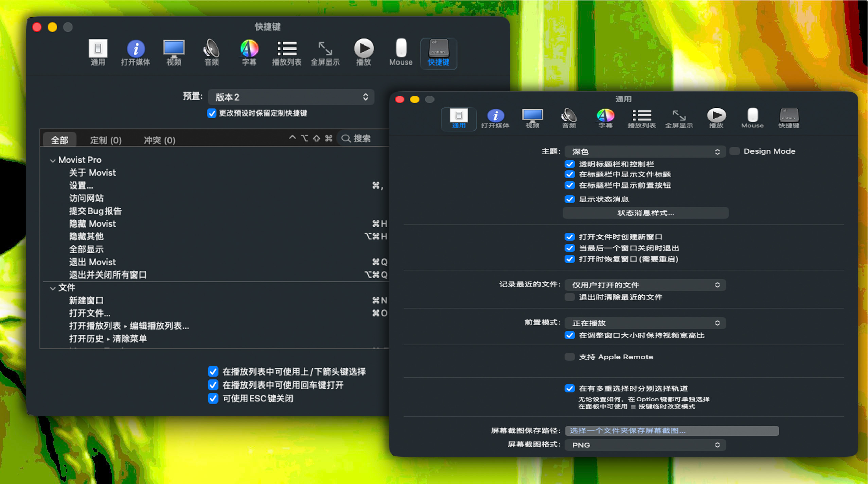The image size is (868, 484).
Task: Open the 预置 版本 2 preset dropdown
Action: click(x=291, y=97)
